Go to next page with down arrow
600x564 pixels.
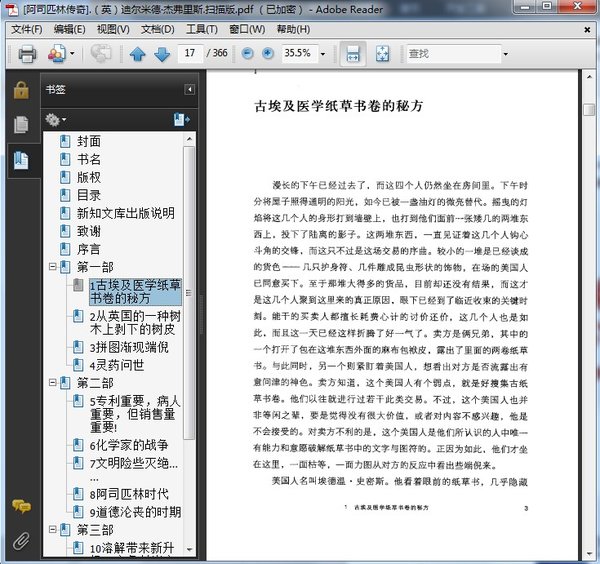161,53
